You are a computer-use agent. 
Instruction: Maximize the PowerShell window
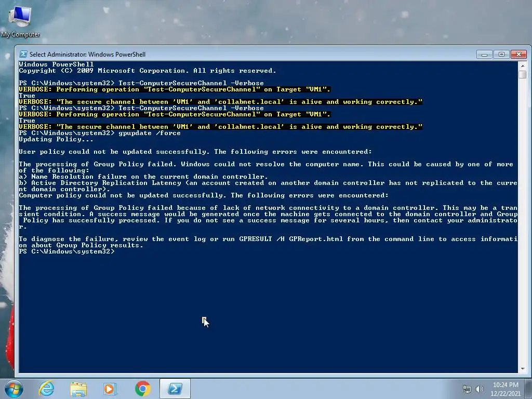pos(501,54)
